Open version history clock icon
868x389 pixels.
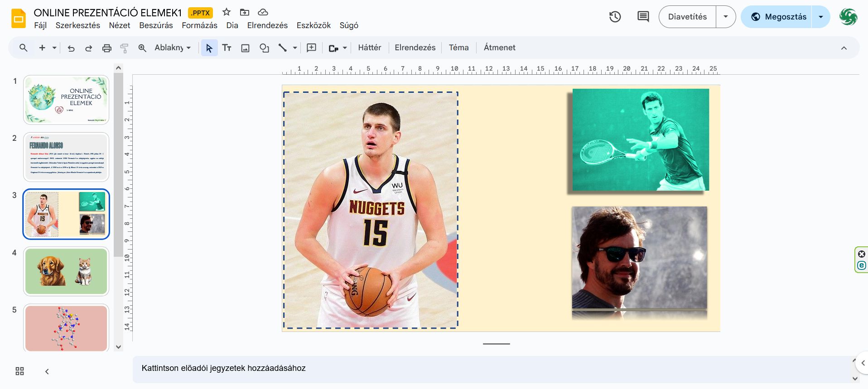click(615, 17)
